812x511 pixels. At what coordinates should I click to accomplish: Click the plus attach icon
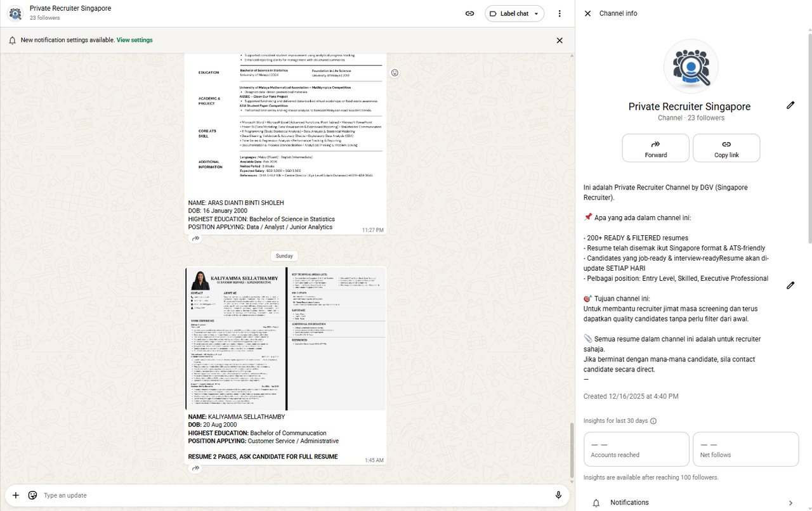(x=16, y=495)
